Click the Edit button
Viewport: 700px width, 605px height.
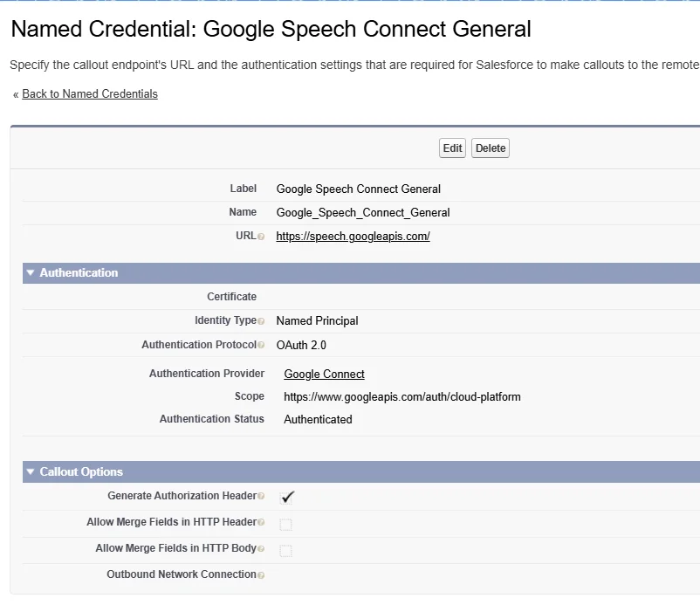[452, 148]
